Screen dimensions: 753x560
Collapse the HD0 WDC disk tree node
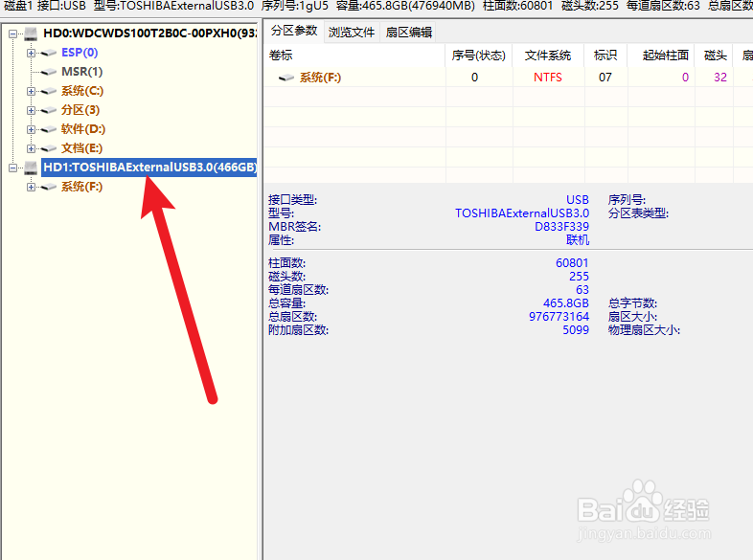(x=13, y=34)
